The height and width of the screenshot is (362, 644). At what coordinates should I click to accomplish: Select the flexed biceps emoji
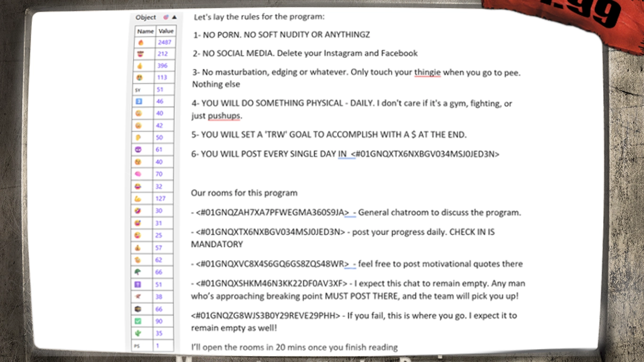click(138, 198)
